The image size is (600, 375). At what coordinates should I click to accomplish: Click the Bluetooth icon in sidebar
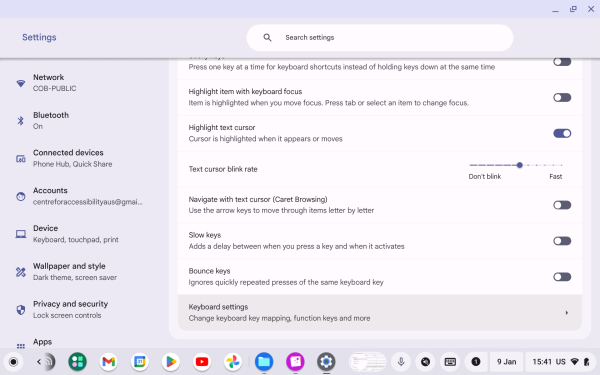click(x=21, y=121)
